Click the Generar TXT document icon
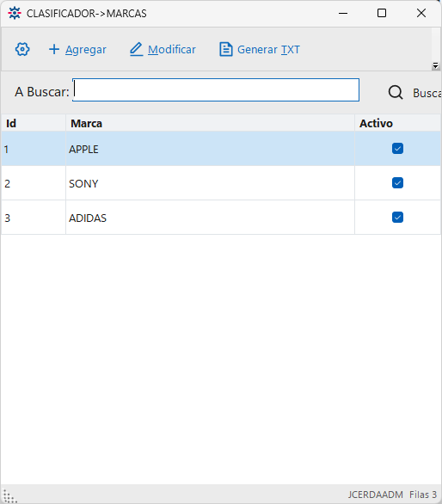The image size is (442, 504). pos(225,49)
